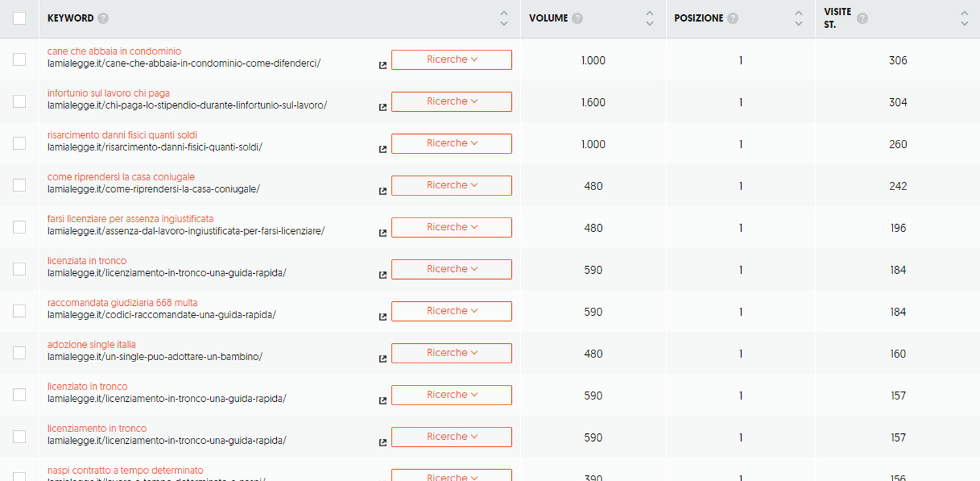The image size is (980, 481).
Task: Expand Ricerche dropdown for 'cane che abbaia in condominio'
Action: 451,59
